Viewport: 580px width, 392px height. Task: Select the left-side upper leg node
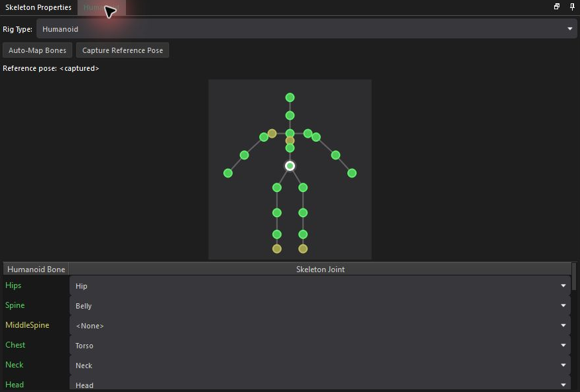click(276, 187)
